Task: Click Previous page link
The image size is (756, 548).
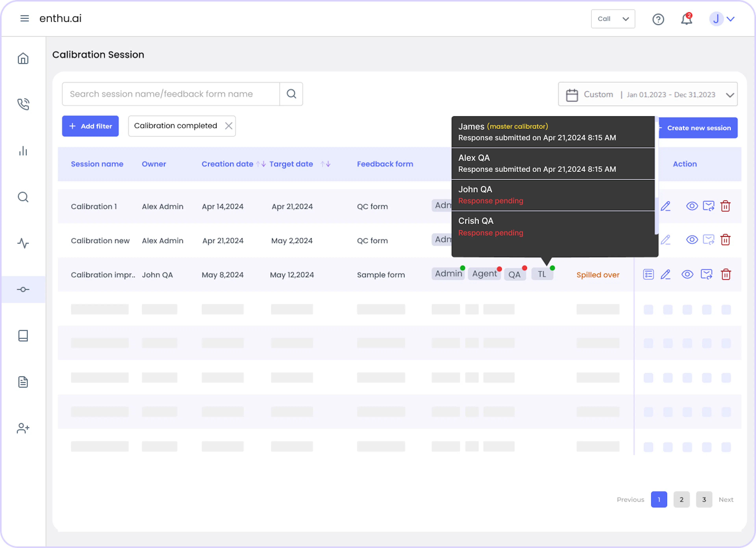Action: pos(630,499)
